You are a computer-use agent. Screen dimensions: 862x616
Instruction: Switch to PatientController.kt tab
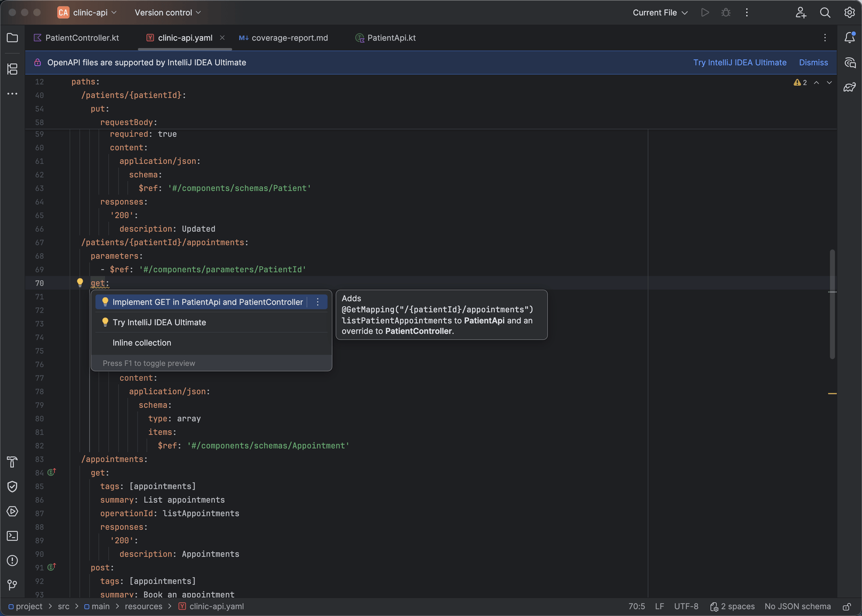pyautogui.click(x=76, y=38)
